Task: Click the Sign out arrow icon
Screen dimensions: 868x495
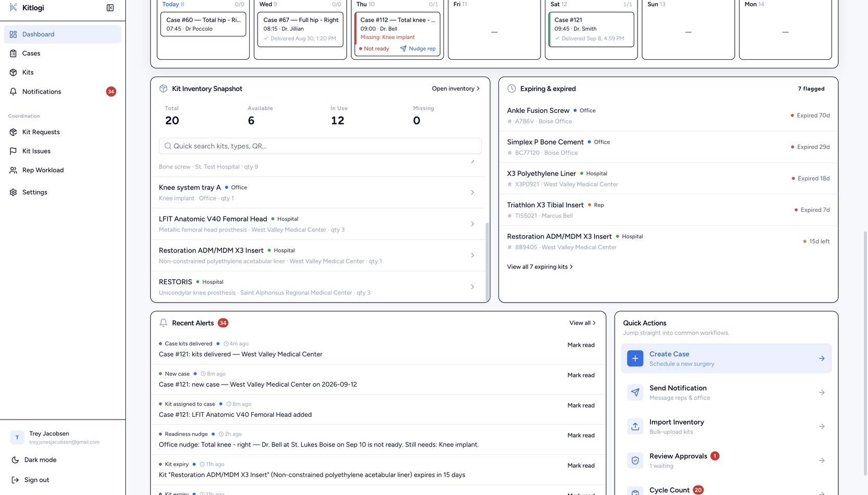Action: point(15,480)
